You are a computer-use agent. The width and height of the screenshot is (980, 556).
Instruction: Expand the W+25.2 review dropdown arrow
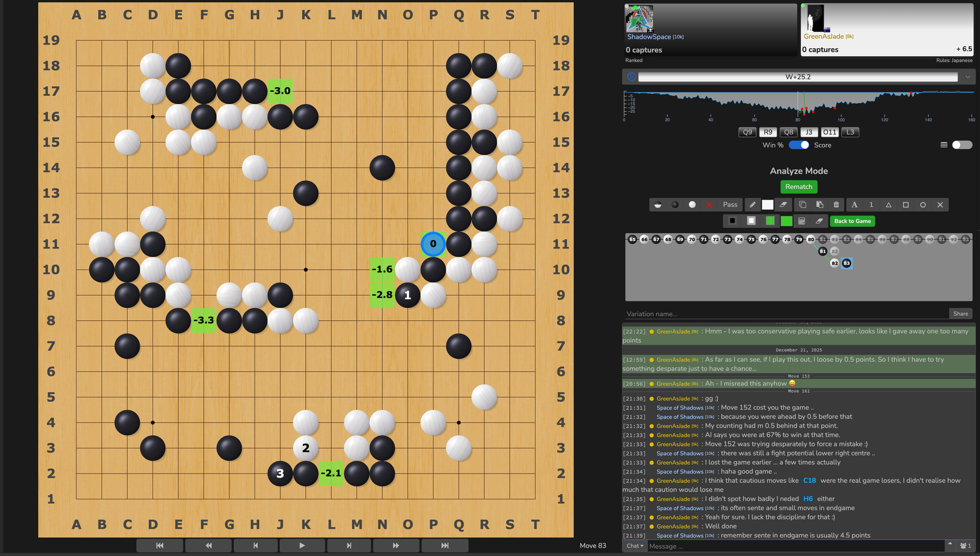(968, 77)
